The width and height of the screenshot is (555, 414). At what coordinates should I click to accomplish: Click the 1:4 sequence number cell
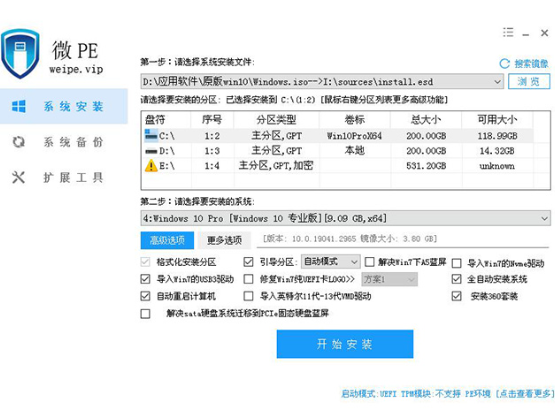click(x=212, y=166)
